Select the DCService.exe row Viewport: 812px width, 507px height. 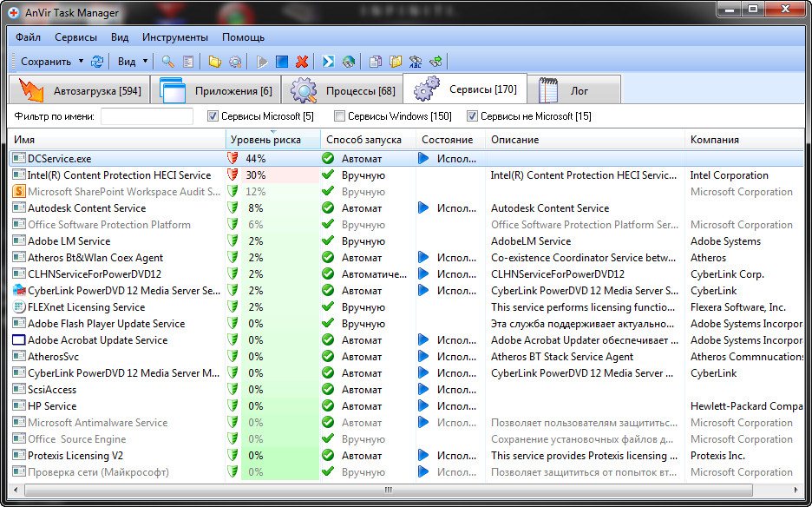point(407,159)
